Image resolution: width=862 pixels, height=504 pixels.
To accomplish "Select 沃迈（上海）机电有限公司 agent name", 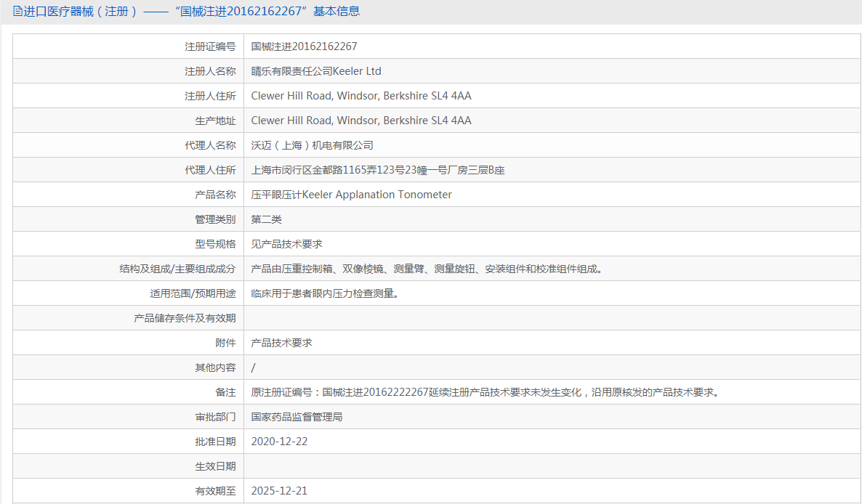I will click(313, 145).
